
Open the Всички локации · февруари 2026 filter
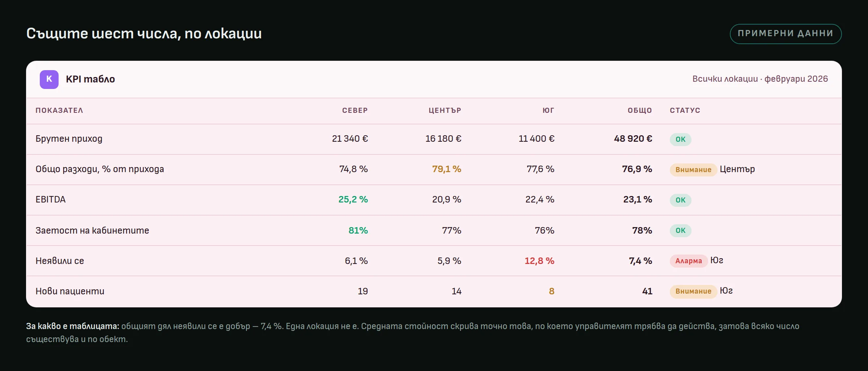[760, 79]
